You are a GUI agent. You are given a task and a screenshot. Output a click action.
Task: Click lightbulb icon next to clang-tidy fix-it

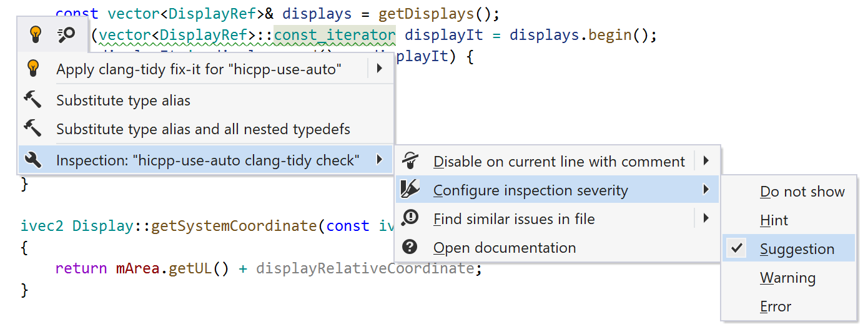[x=34, y=69]
